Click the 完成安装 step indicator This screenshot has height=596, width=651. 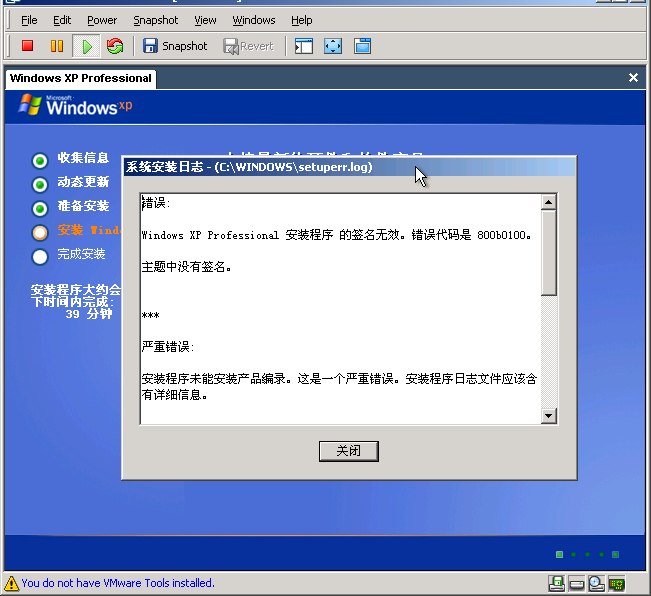click(40, 256)
